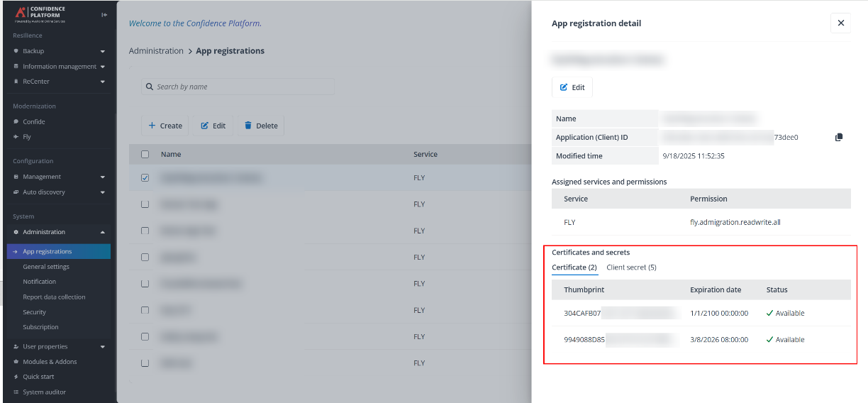
Task: Click Edit button in detail panel
Action: click(572, 87)
